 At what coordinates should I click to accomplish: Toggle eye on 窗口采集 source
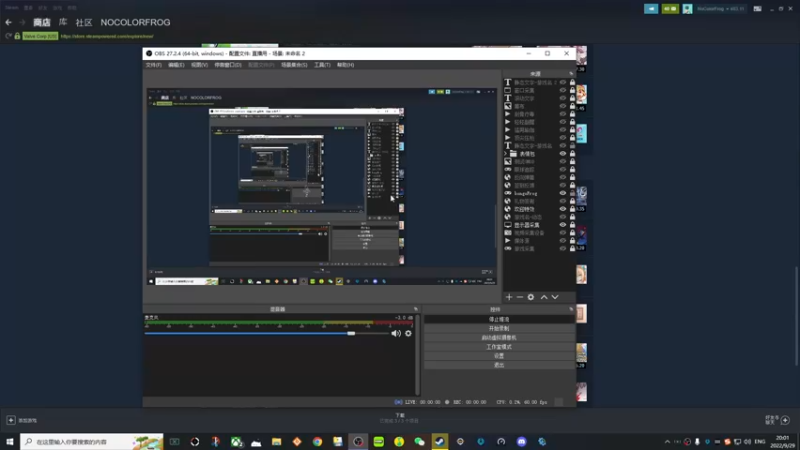(x=563, y=90)
